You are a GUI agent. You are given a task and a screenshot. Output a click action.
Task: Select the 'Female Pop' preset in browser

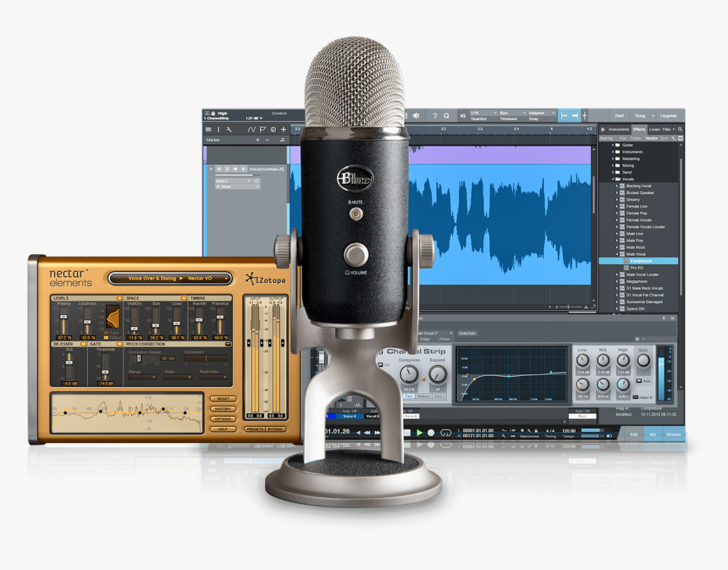click(637, 213)
